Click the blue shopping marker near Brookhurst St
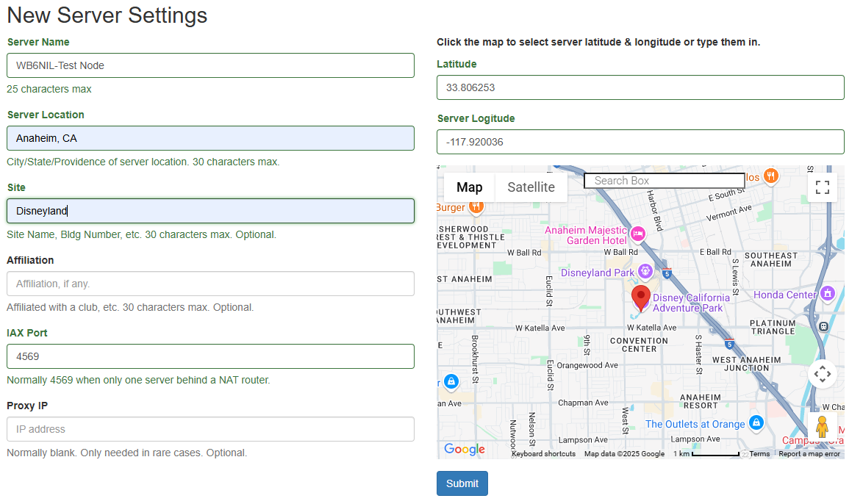Screen dimensions: 863x504 pos(451,381)
